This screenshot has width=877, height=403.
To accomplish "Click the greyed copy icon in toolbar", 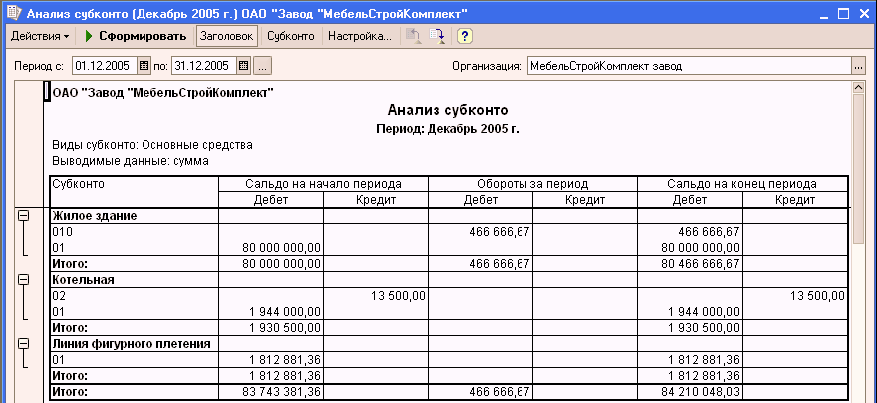I will pyautogui.click(x=413, y=36).
